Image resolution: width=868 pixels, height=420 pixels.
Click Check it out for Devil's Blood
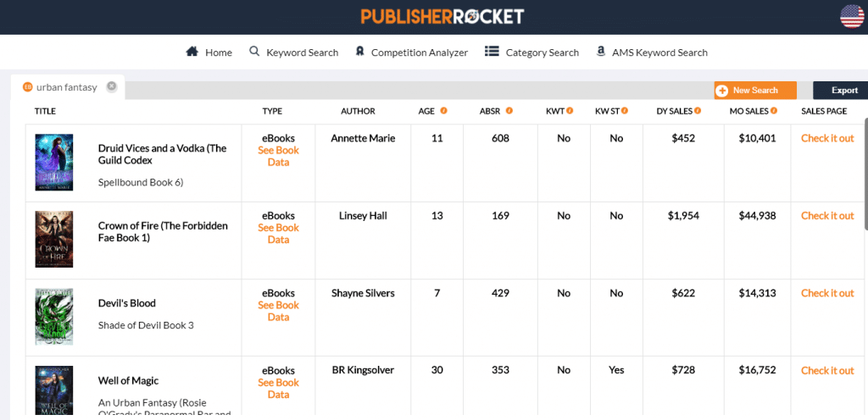(x=827, y=293)
